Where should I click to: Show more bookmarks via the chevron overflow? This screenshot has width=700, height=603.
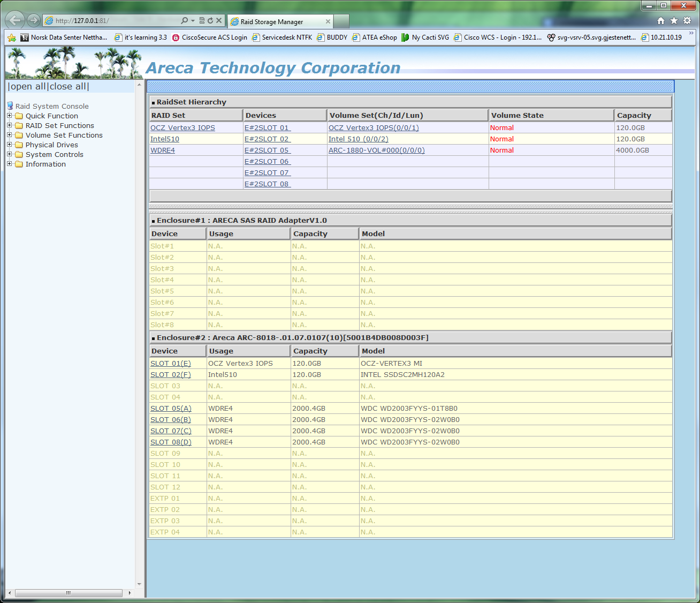(691, 33)
